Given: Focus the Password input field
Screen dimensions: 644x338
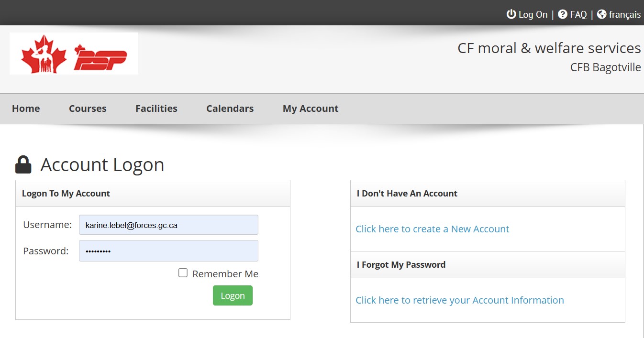Looking at the screenshot, I should (x=168, y=251).
